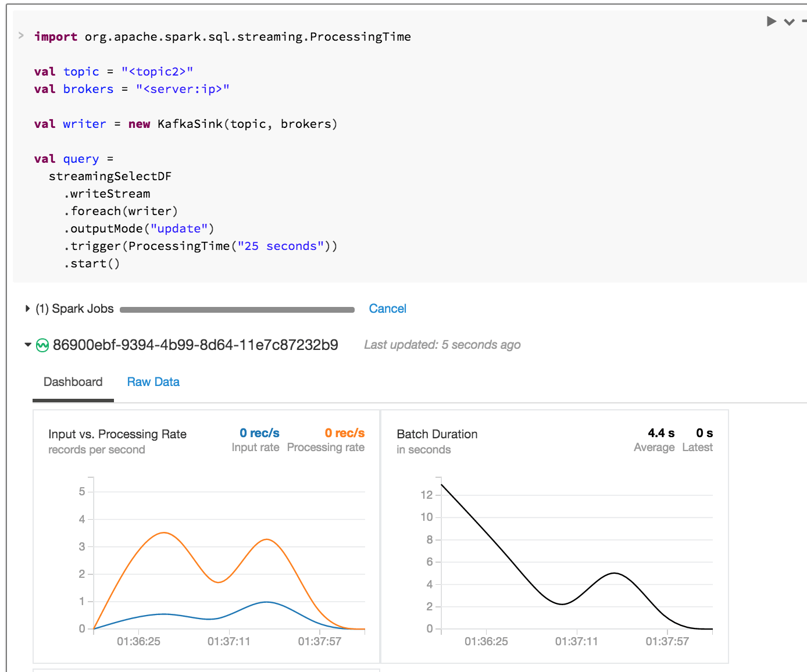Click inside the Batch Duration chart
Screen dimensions: 807x672
577,558
